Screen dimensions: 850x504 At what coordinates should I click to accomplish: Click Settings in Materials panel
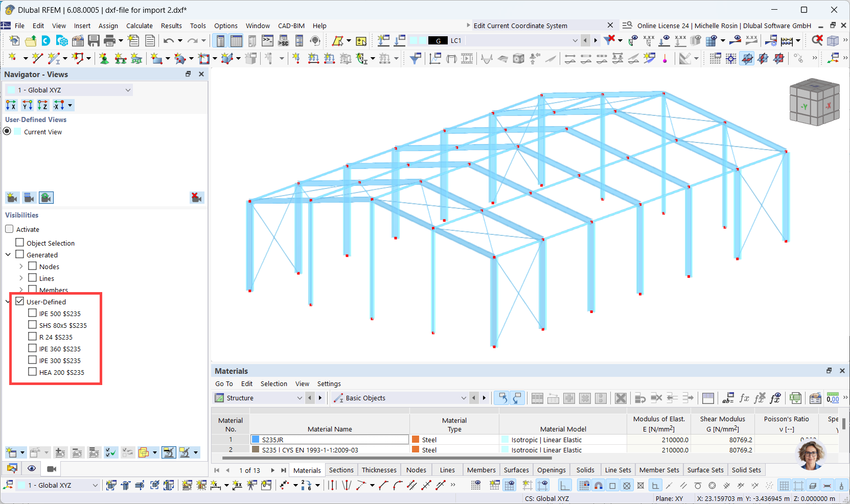pyautogui.click(x=329, y=383)
